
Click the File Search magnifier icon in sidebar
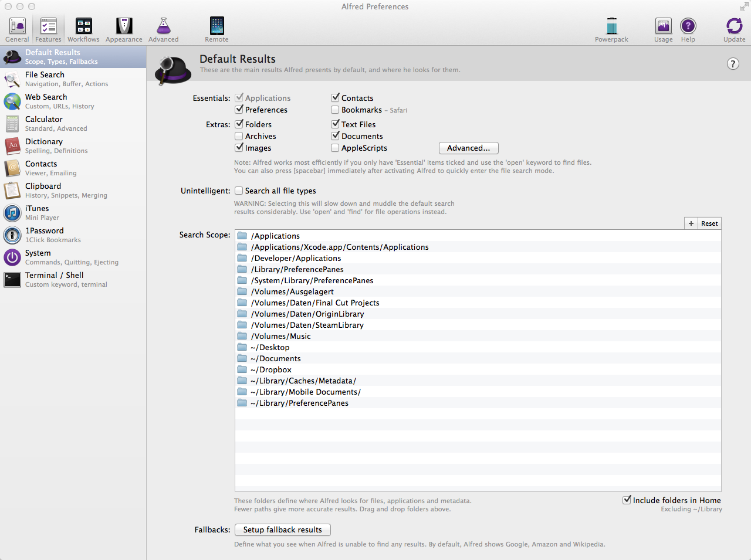pyautogui.click(x=12, y=79)
